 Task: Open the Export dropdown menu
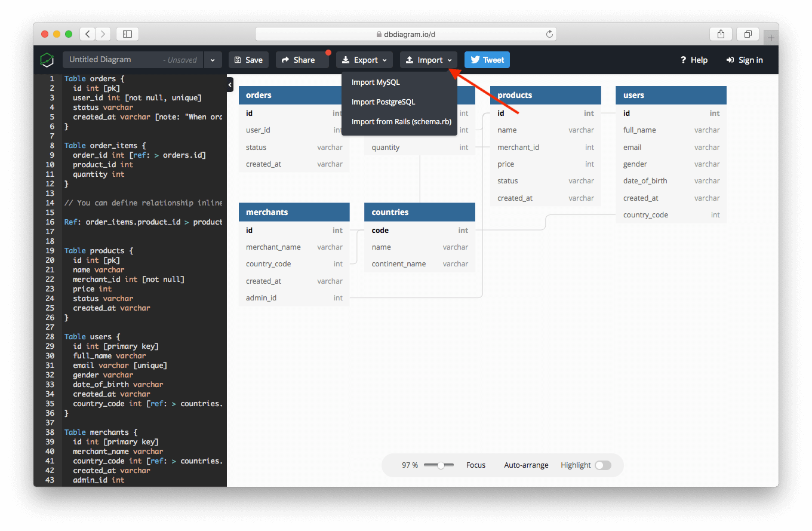(x=364, y=60)
